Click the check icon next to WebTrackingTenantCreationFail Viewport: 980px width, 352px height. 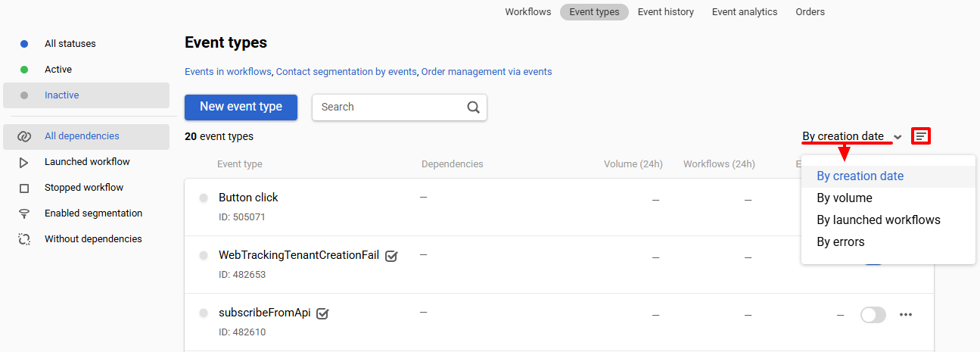[391, 256]
